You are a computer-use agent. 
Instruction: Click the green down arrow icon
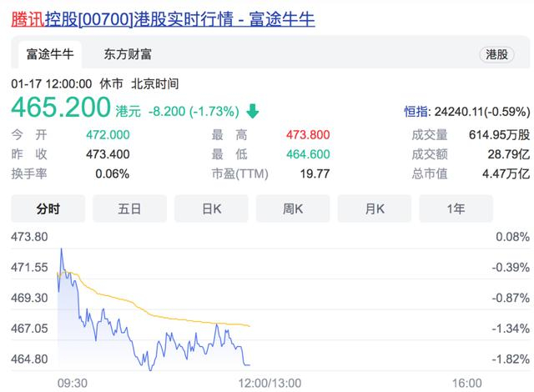point(252,111)
